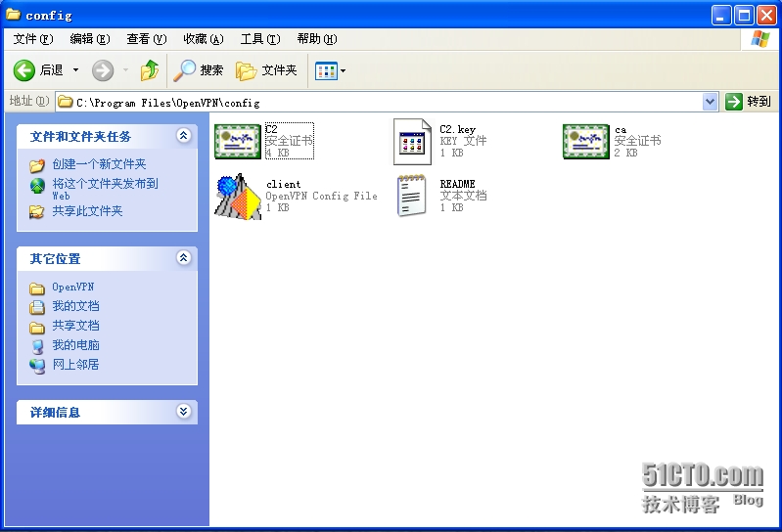This screenshot has height=532, width=782.
Task: Click the My Documents sidebar icon
Action: coord(37,307)
